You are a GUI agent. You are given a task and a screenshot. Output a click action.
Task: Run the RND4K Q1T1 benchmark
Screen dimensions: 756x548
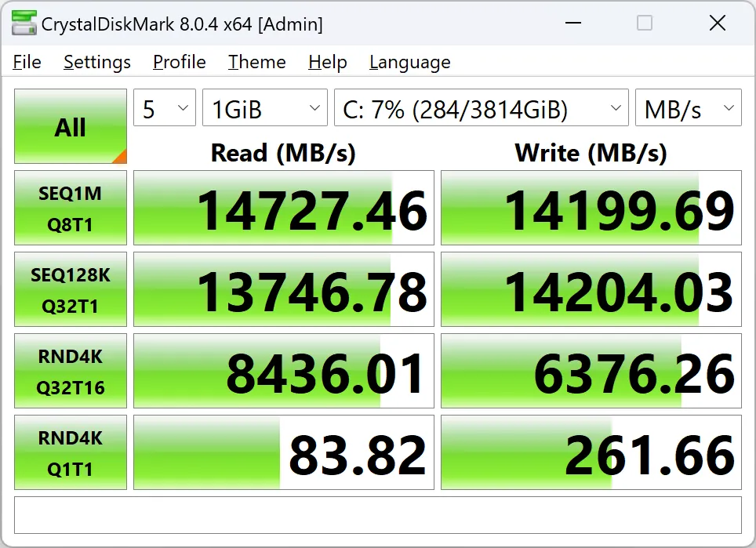pos(71,453)
